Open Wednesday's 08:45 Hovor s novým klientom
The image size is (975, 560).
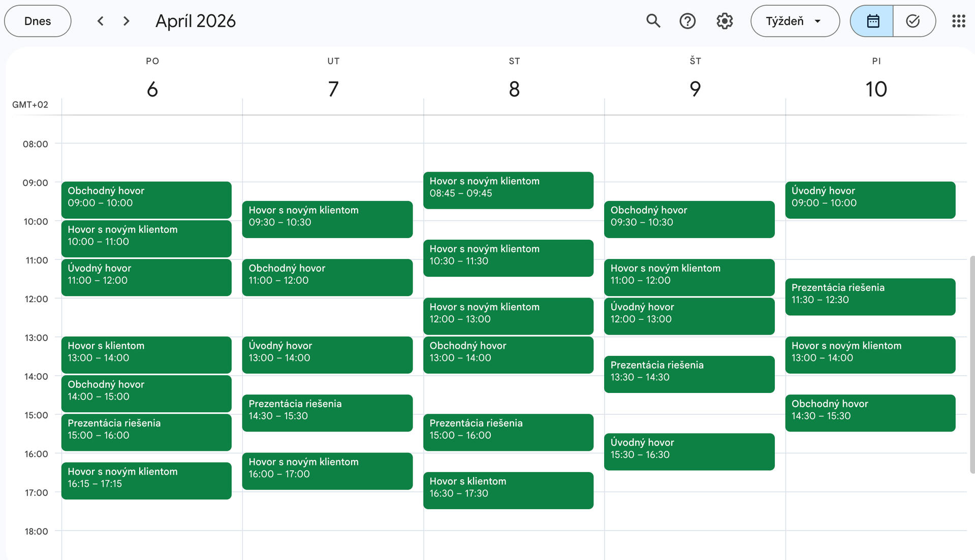coord(508,190)
